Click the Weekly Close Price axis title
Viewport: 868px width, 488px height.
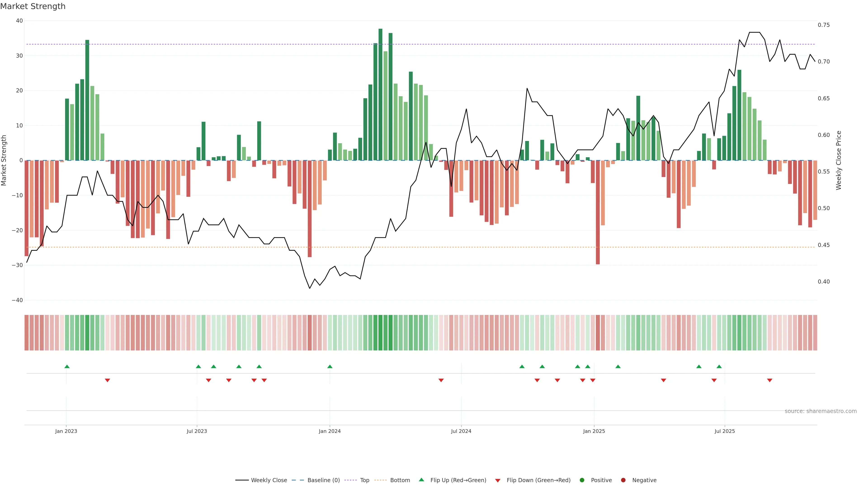point(839,160)
